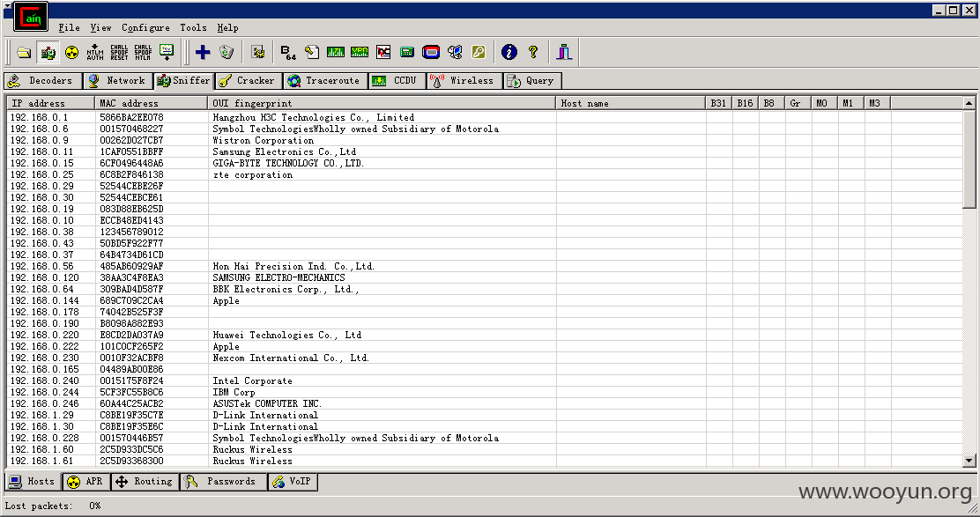Image resolution: width=980 pixels, height=517 pixels.
Task: Switch to the Wireless tab
Action: tap(464, 80)
